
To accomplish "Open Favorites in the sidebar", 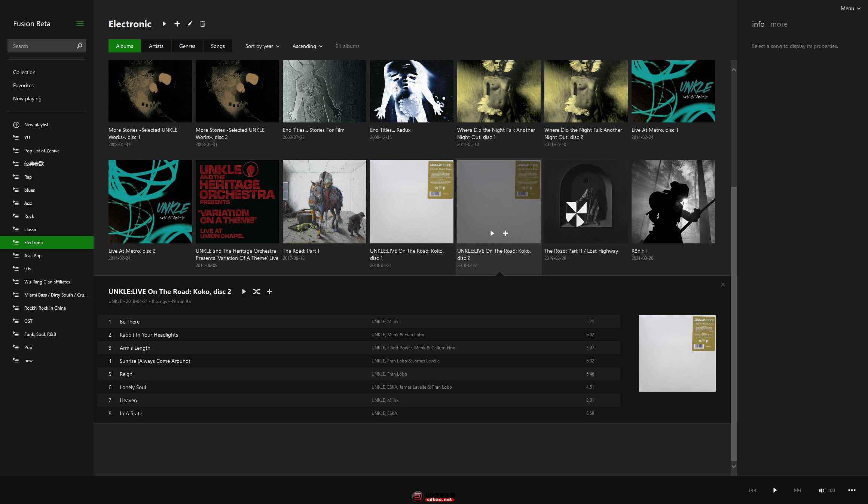I will coord(23,85).
